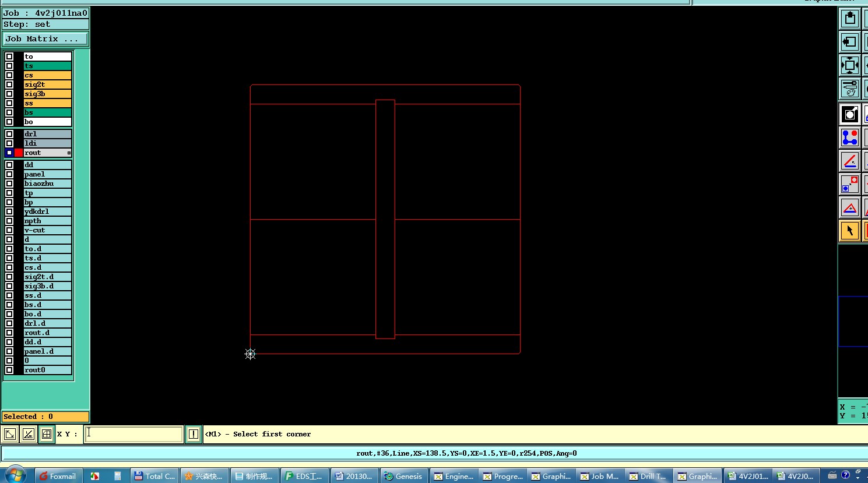Toggle checkbox for layer 'v-cut'
Screen dimensions: 868x483
9,230
